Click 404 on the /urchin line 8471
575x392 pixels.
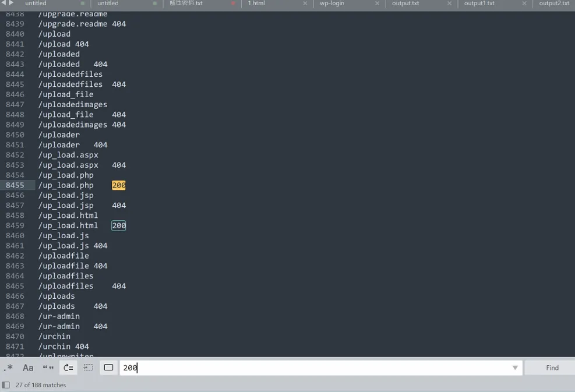(82, 347)
